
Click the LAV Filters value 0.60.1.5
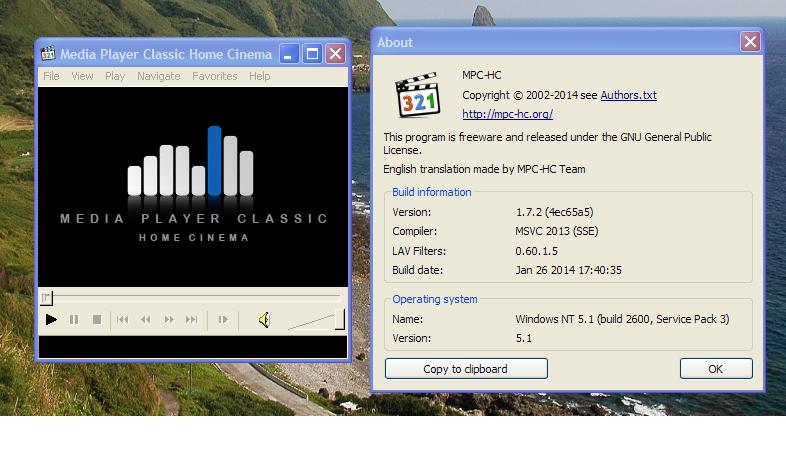click(536, 251)
